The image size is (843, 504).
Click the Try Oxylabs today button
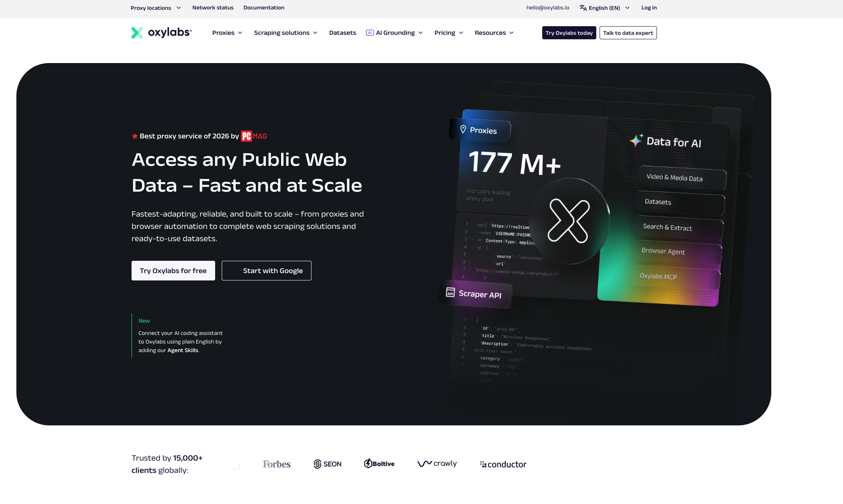click(x=569, y=33)
